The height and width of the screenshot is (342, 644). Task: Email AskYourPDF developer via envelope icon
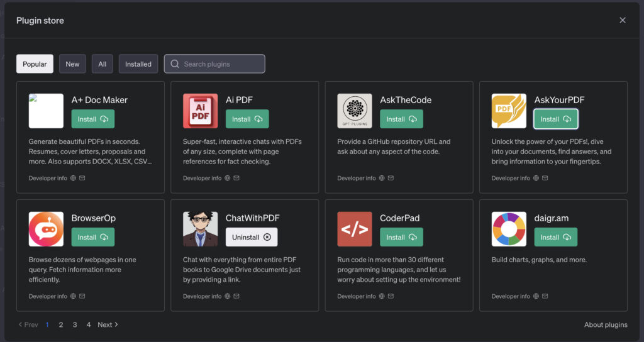[x=545, y=178]
